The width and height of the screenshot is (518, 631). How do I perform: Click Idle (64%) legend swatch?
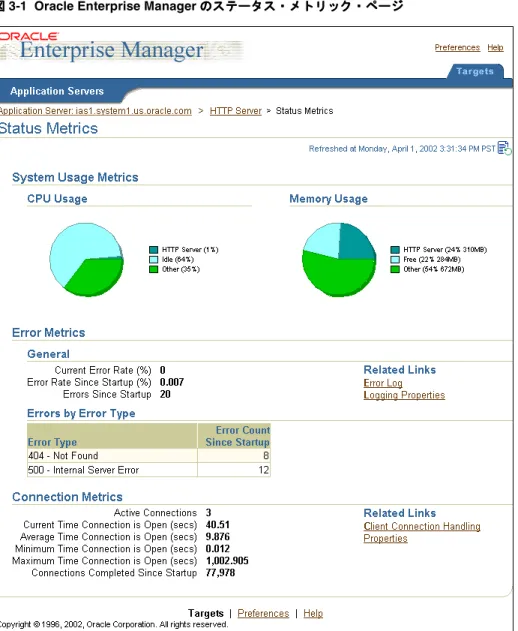coord(153,260)
